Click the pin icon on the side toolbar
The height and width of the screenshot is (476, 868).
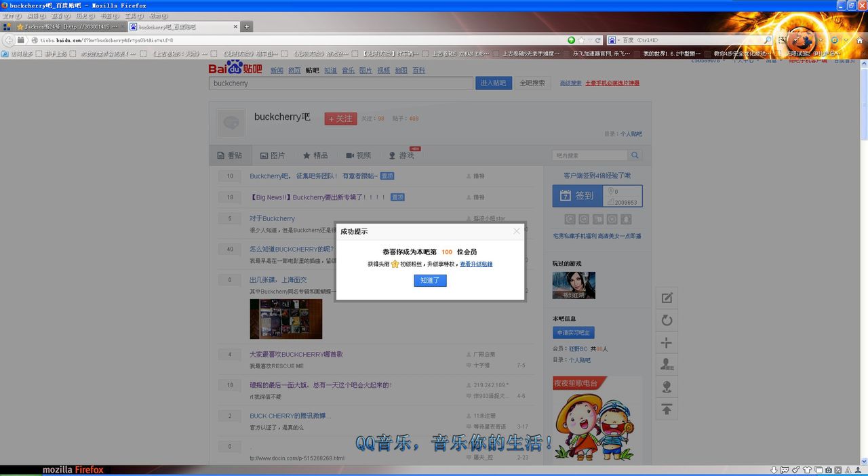[x=667, y=387]
